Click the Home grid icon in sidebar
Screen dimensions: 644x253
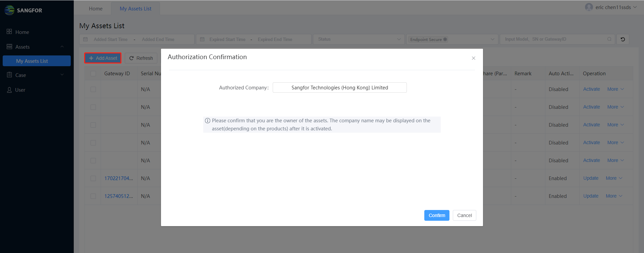[x=9, y=32]
